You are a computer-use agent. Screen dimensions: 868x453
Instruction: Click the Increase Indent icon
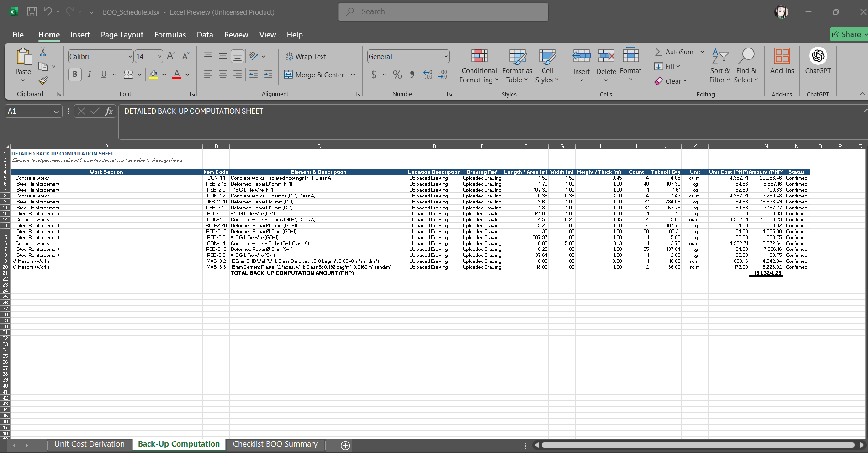[268, 75]
